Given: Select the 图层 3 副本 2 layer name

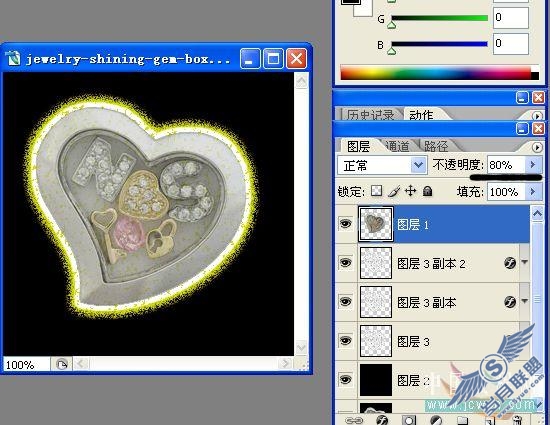Looking at the screenshot, I should [x=431, y=263].
